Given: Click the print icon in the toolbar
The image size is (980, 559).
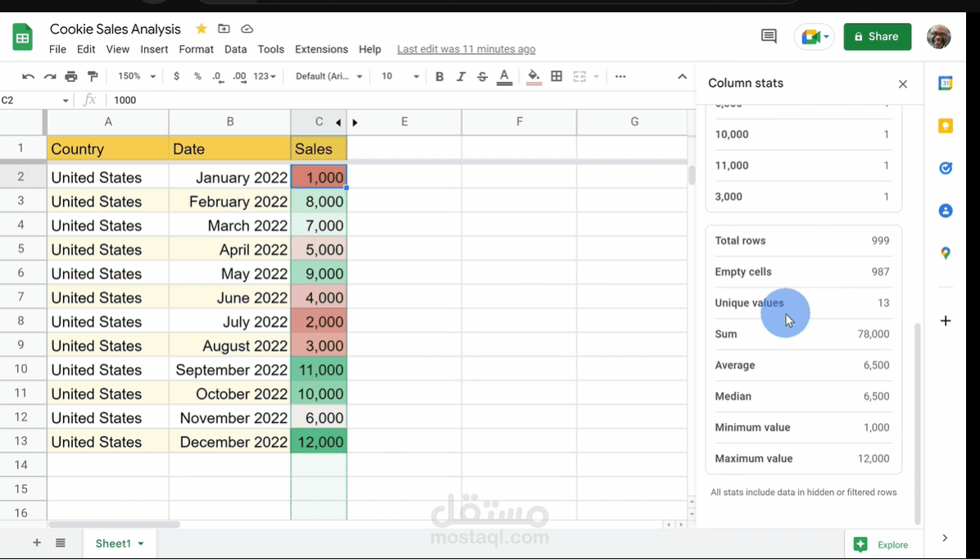Looking at the screenshot, I should click(x=71, y=75).
